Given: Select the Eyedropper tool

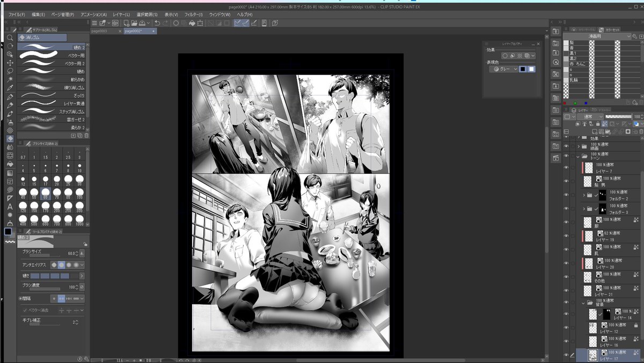Looking at the screenshot, I should tap(10, 88).
